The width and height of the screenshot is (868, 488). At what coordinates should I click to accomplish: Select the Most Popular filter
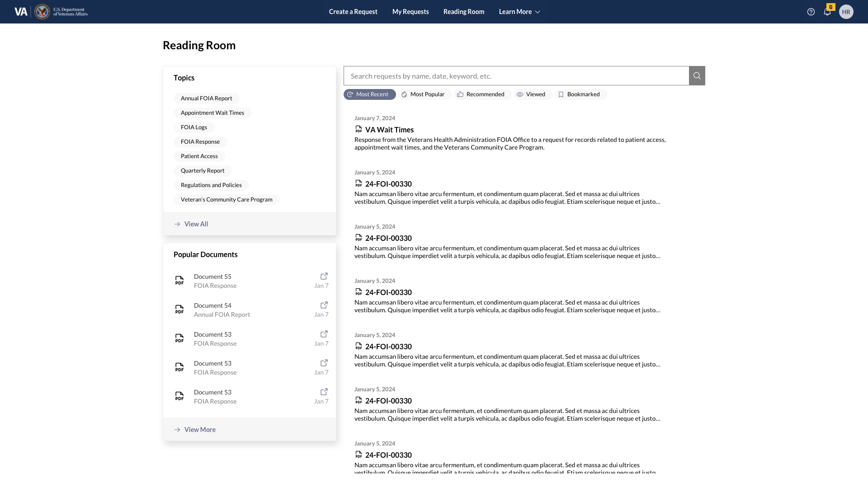(424, 94)
